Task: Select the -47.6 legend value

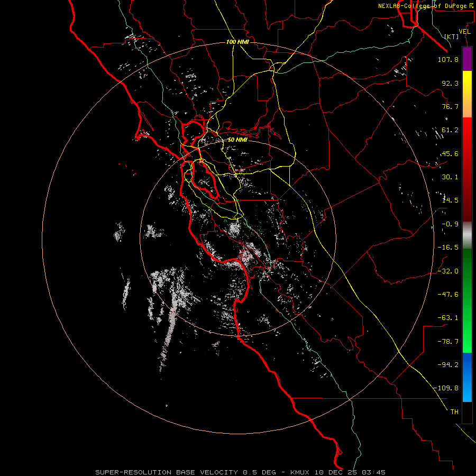Action: coord(448,295)
